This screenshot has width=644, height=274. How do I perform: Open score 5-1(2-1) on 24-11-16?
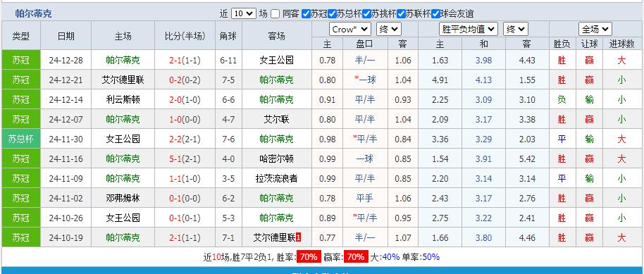tap(185, 159)
